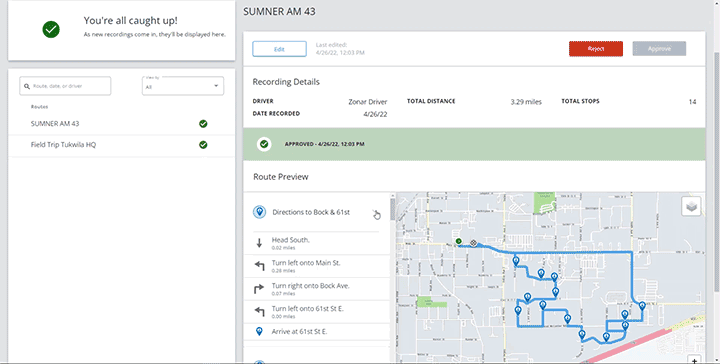Click the Last edited timestamp text
720x364 pixels.
[340, 49]
